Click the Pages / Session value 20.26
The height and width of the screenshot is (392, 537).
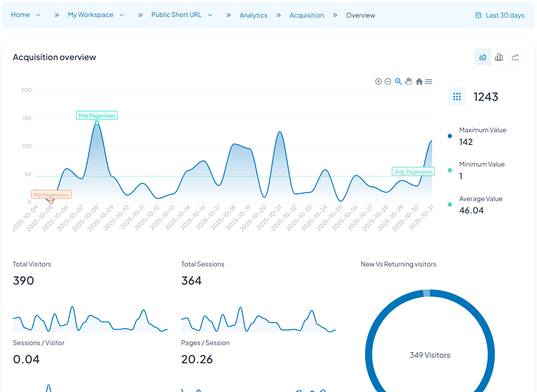[197, 359]
